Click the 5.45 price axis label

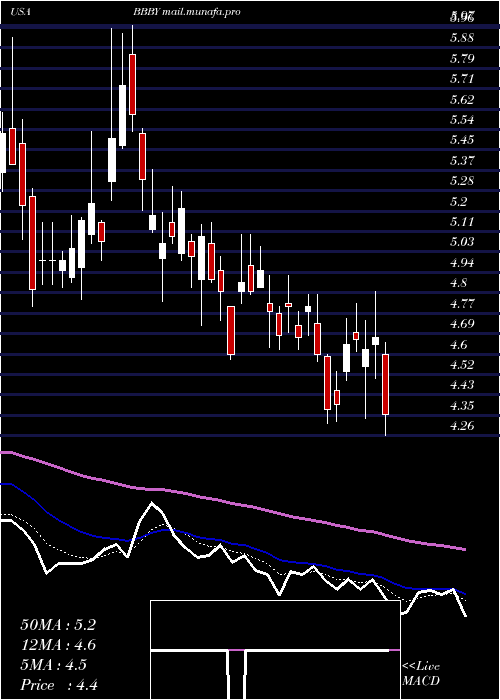click(x=462, y=140)
